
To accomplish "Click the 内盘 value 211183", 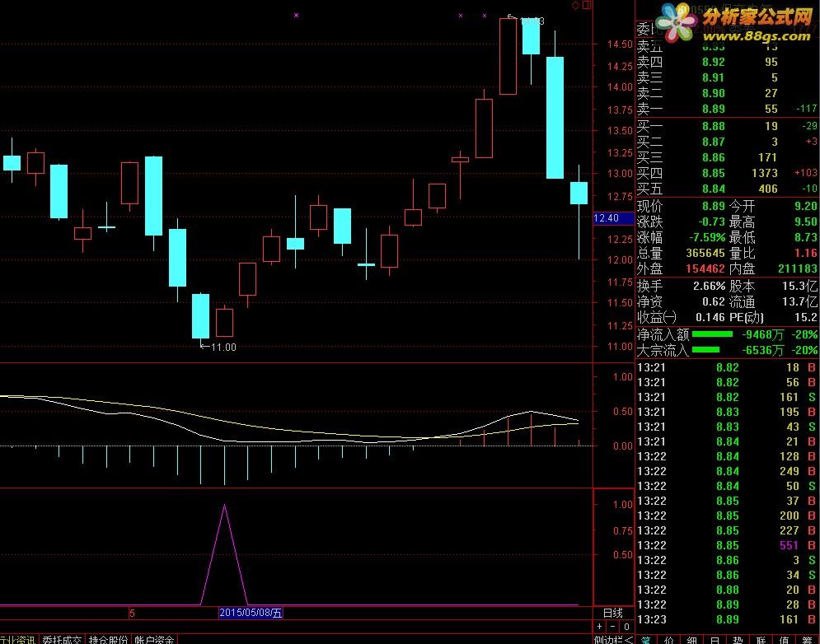I will (x=798, y=268).
